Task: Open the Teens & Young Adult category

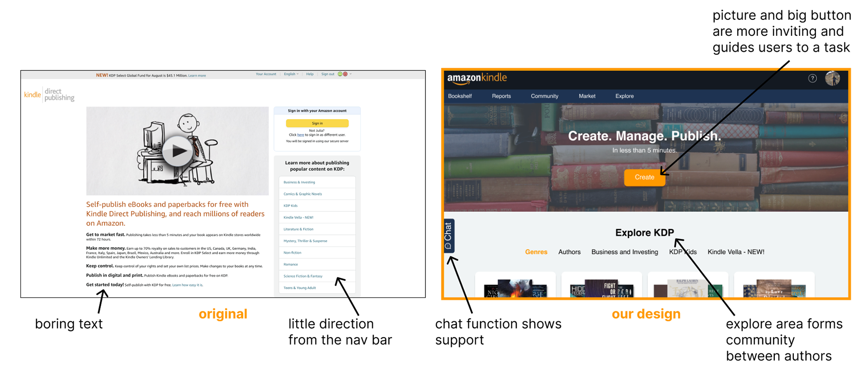Action: pyautogui.click(x=317, y=288)
